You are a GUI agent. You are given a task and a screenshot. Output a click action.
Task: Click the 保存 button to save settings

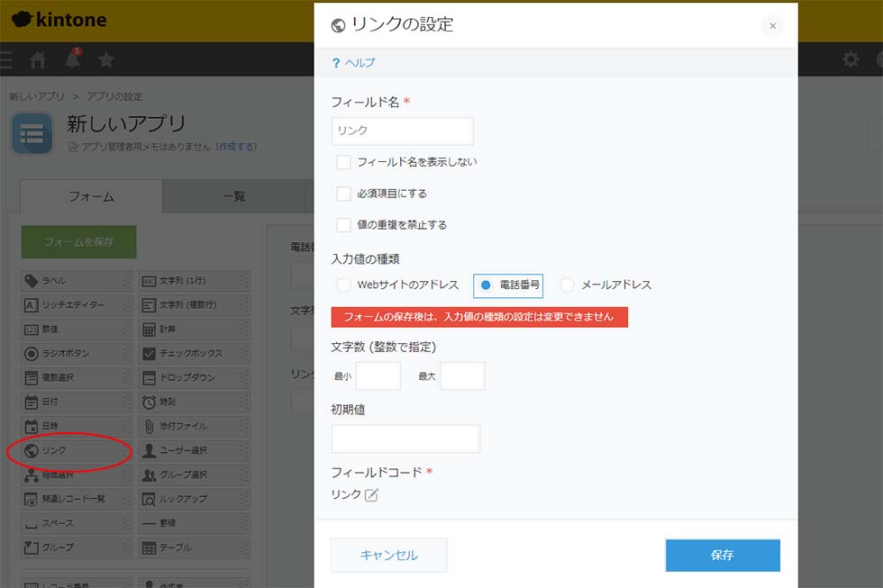(x=722, y=556)
